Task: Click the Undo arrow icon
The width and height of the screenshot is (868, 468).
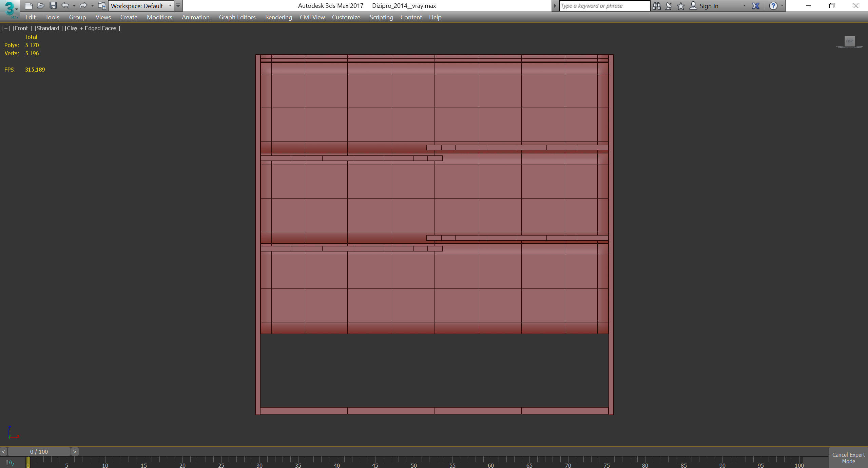Action: click(x=65, y=5)
